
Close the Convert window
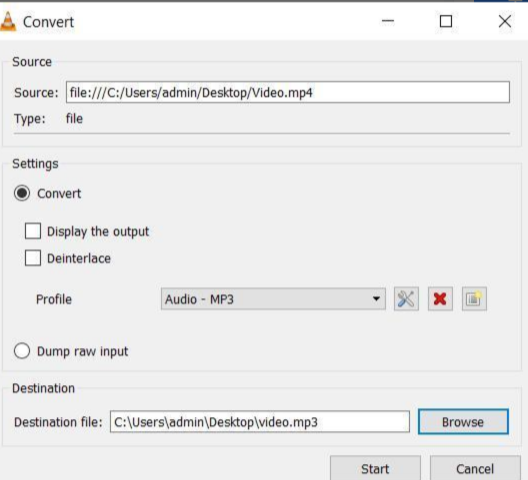pyautogui.click(x=505, y=22)
